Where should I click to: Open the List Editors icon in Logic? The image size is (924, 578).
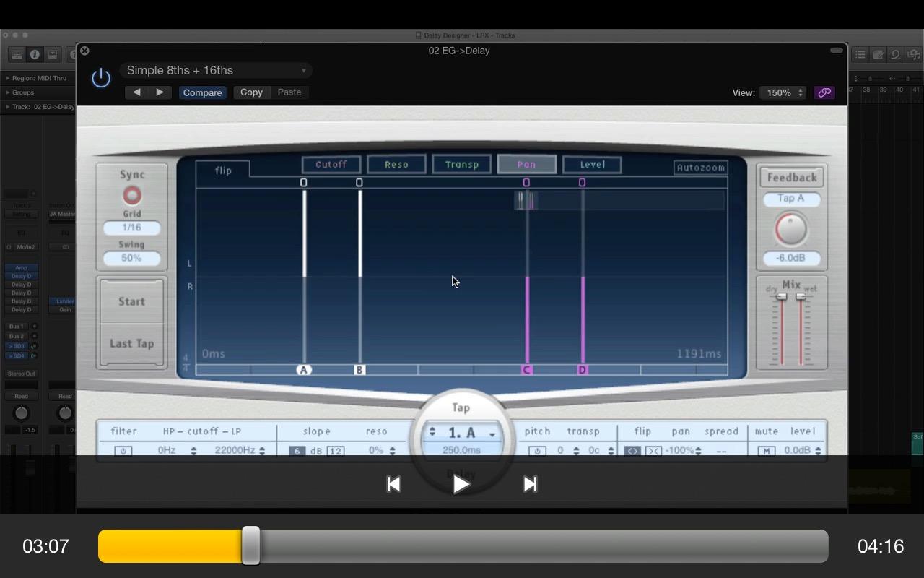coord(860,54)
